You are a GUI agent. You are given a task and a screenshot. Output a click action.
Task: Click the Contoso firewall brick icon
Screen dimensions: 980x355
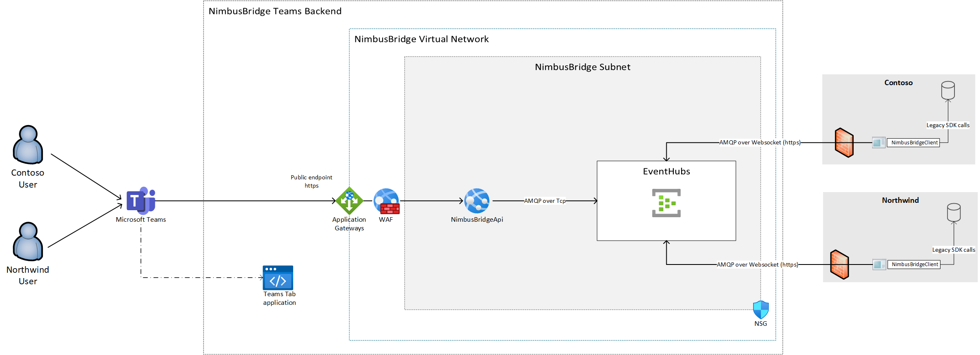844,143
